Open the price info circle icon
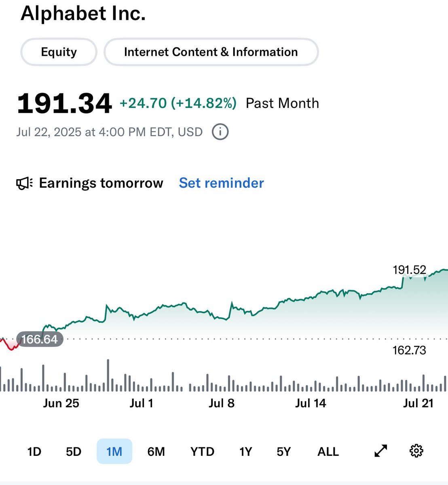The image size is (448, 485). click(220, 132)
